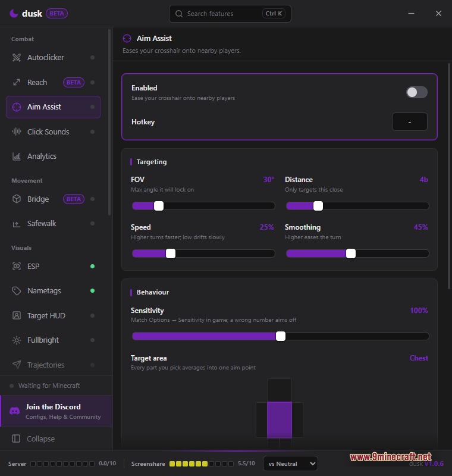Click the Speed slider handle
The image size is (452, 476).
[171, 253]
